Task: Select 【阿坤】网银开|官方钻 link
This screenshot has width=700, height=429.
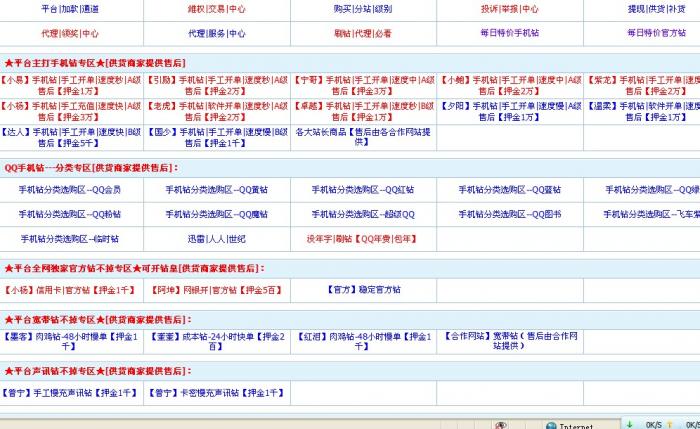Action: [217, 290]
